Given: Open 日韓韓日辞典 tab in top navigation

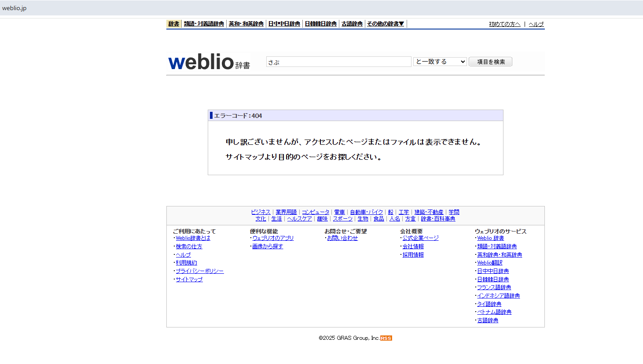Looking at the screenshot, I should pos(321,24).
